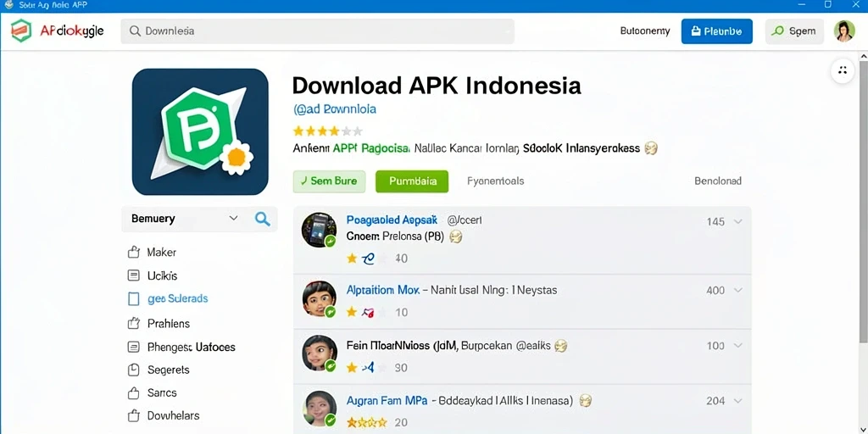This screenshot has height=434, width=868.
Task: Open the user profile avatar
Action: tap(844, 31)
